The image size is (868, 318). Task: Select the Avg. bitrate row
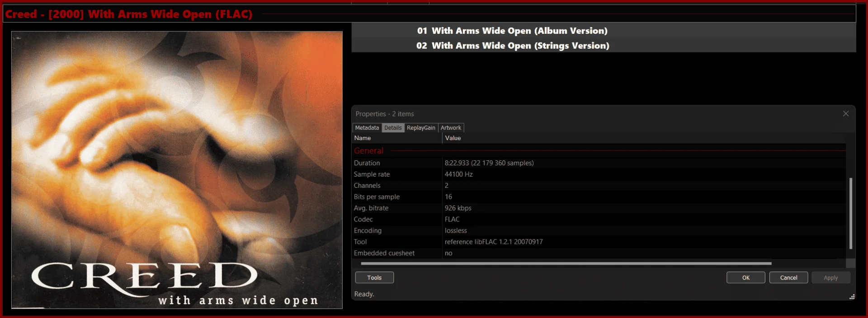click(599, 208)
